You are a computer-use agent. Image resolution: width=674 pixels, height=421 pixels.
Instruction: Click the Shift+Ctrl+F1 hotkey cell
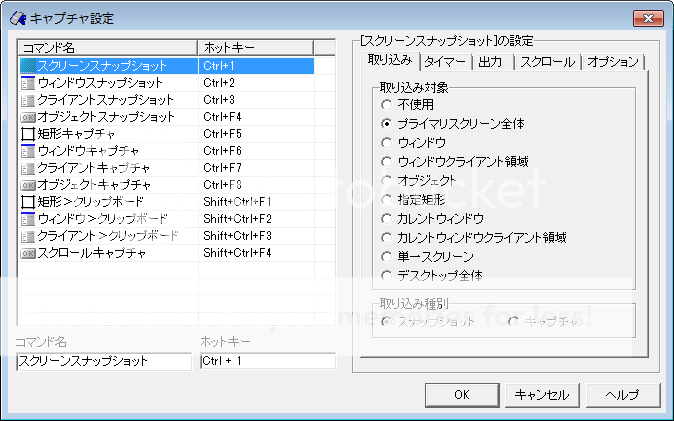pyautogui.click(x=256, y=202)
